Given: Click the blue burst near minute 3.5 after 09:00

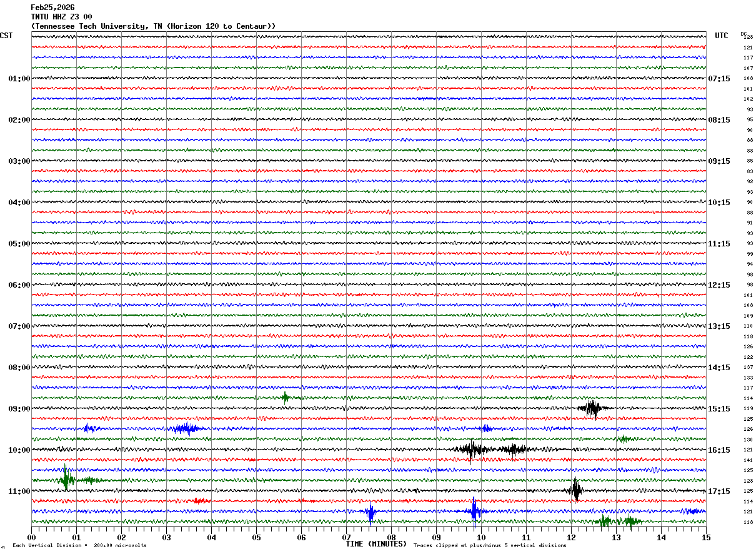Looking at the screenshot, I should 186,428.
